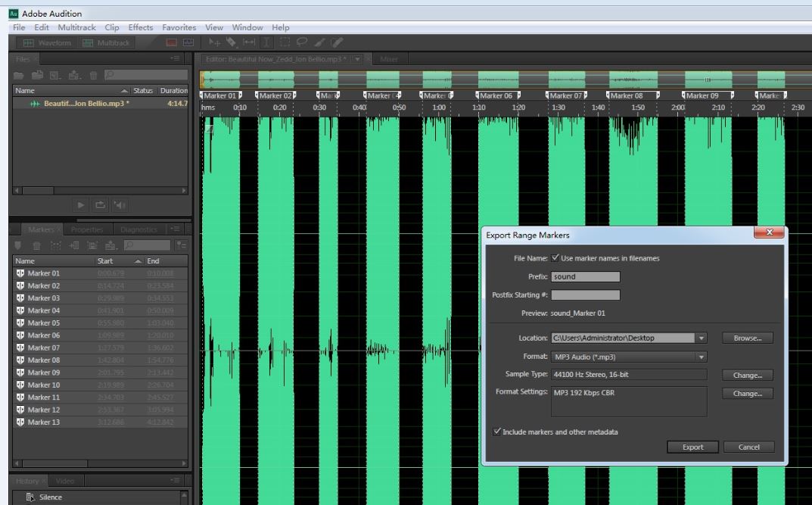This screenshot has width=812, height=505.
Task: Toggle Loop Playback in Files panel
Action: click(101, 204)
